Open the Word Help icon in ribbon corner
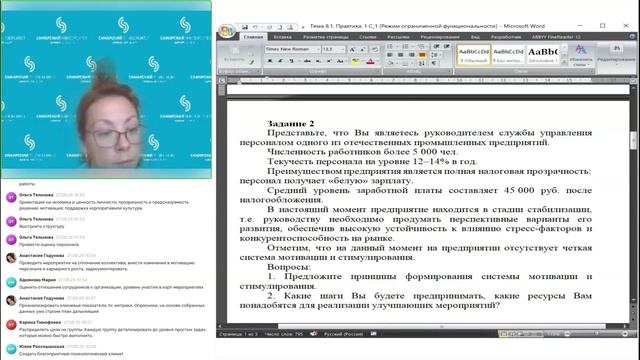 click(633, 37)
